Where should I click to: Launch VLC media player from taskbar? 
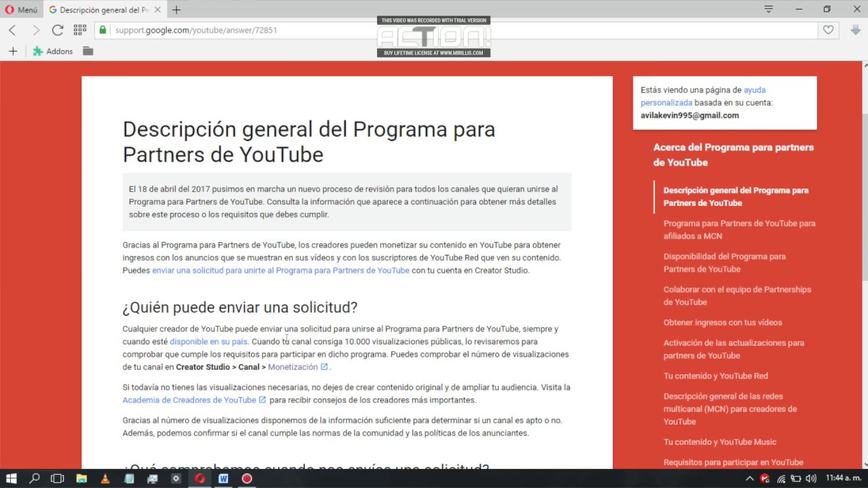[x=105, y=479]
